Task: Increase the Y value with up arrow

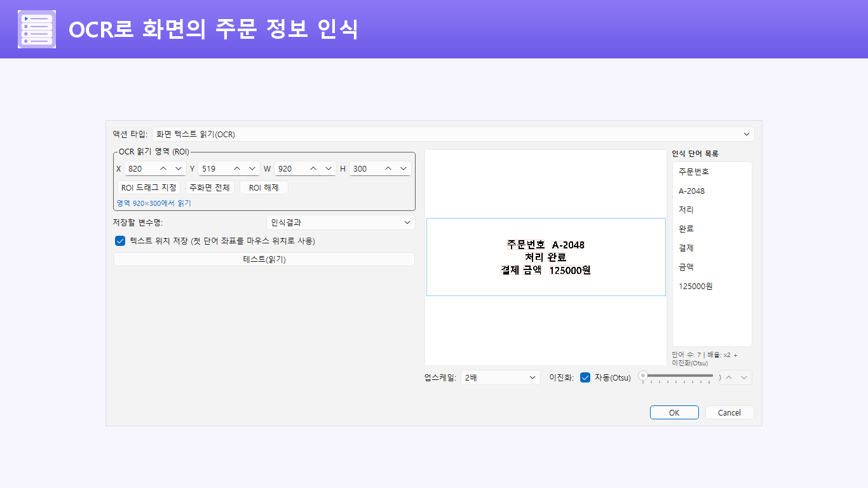Action: click(237, 168)
